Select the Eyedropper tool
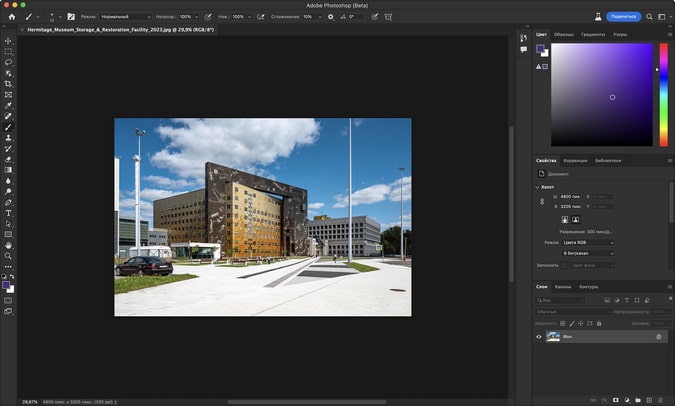 coord(8,105)
